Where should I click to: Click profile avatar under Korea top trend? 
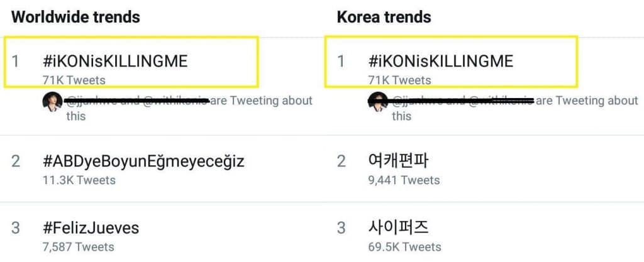[x=378, y=101]
